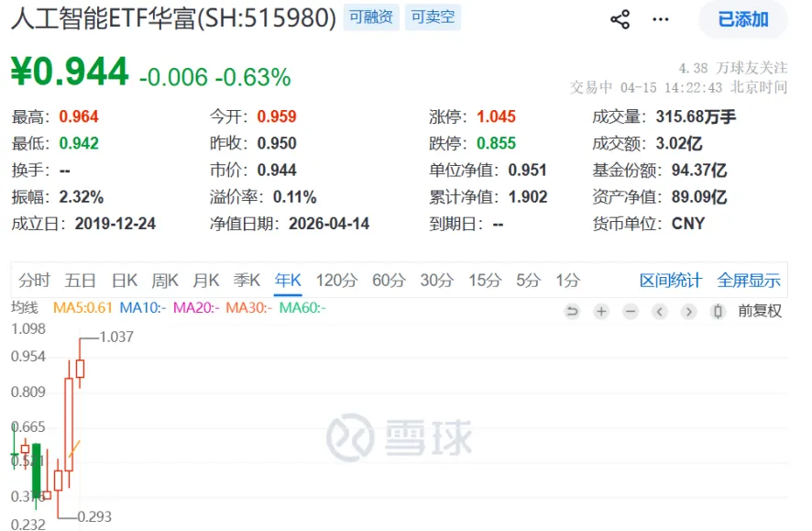Click the 单位净值 value 0.951
This screenshot has height=531, width=812.
[x=527, y=170]
